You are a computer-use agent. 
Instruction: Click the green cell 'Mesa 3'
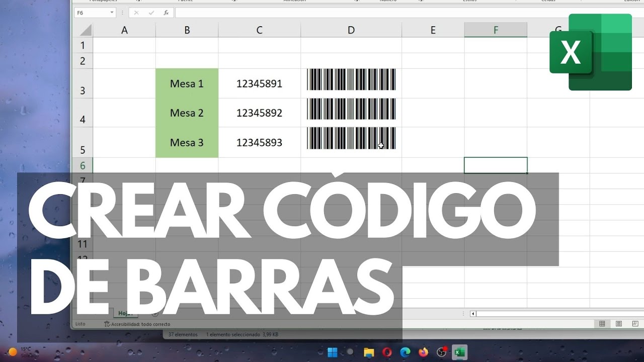click(187, 142)
